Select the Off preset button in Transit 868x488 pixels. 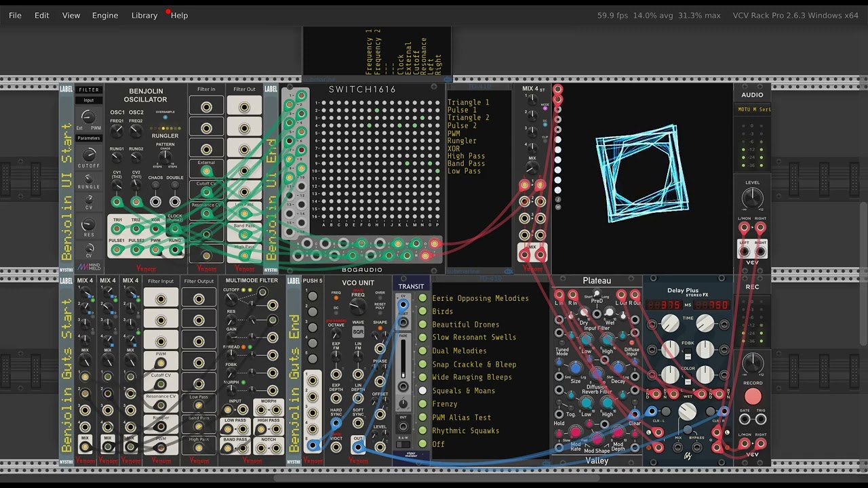tap(422, 444)
